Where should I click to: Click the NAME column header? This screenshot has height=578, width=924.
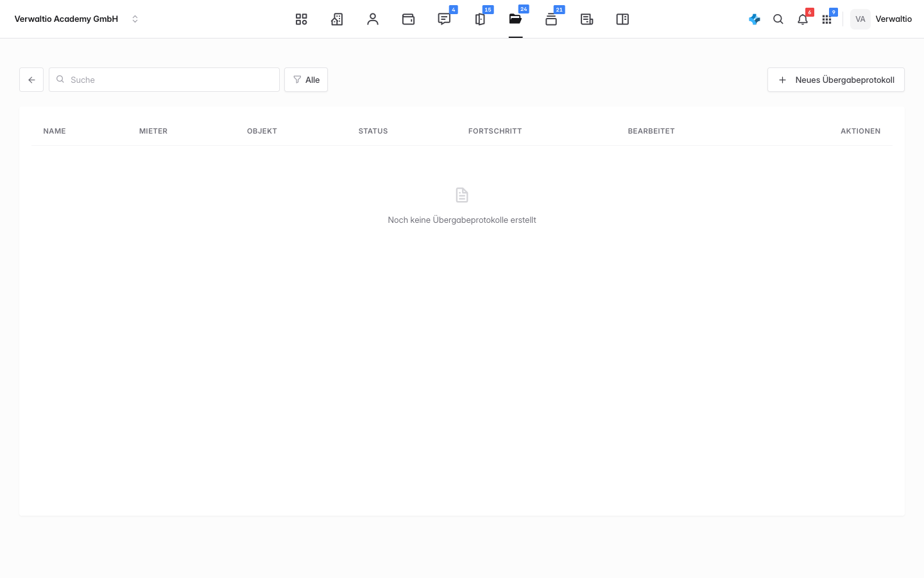(x=55, y=131)
